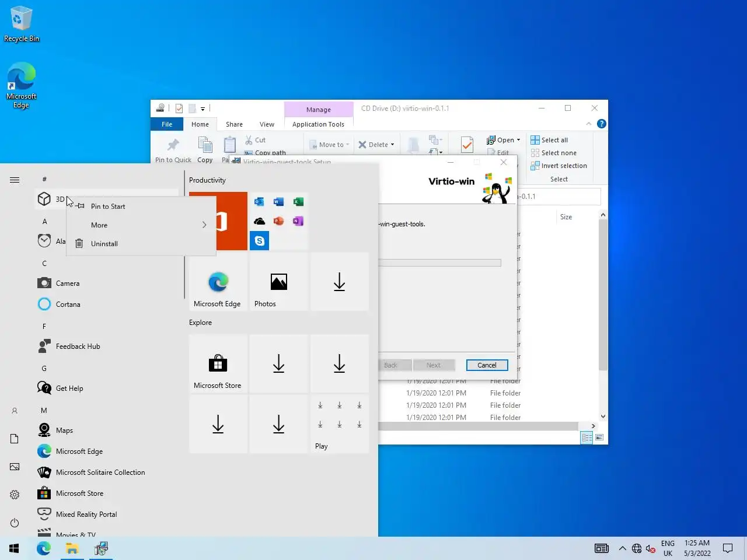Open Excel from the Office tile group
This screenshot has height=560, width=747.
(298, 202)
